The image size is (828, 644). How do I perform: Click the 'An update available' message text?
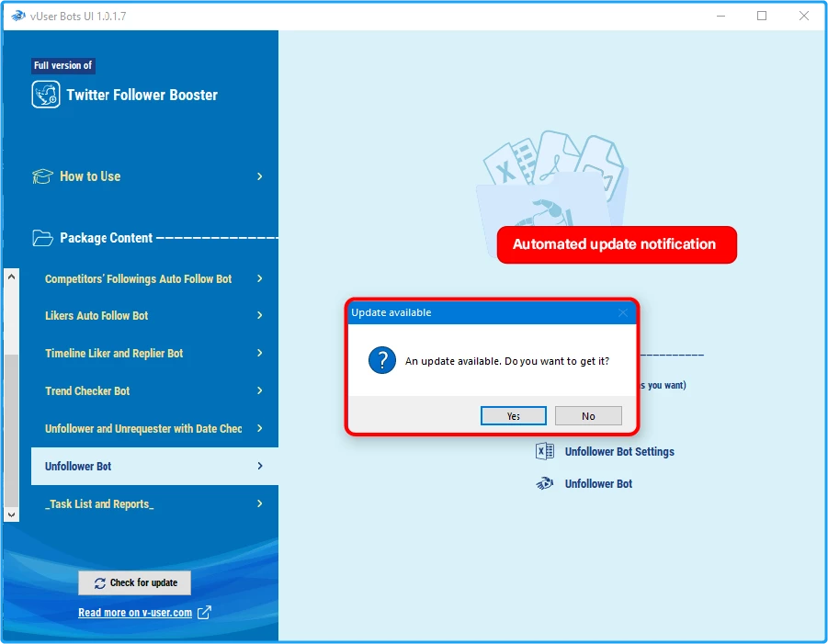tap(507, 361)
